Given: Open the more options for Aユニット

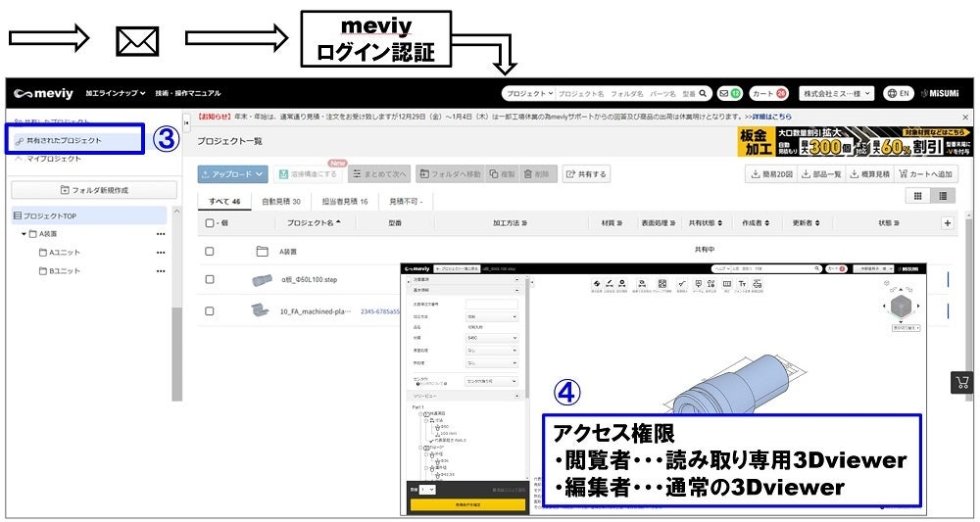Looking at the screenshot, I should tap(161, 253).
